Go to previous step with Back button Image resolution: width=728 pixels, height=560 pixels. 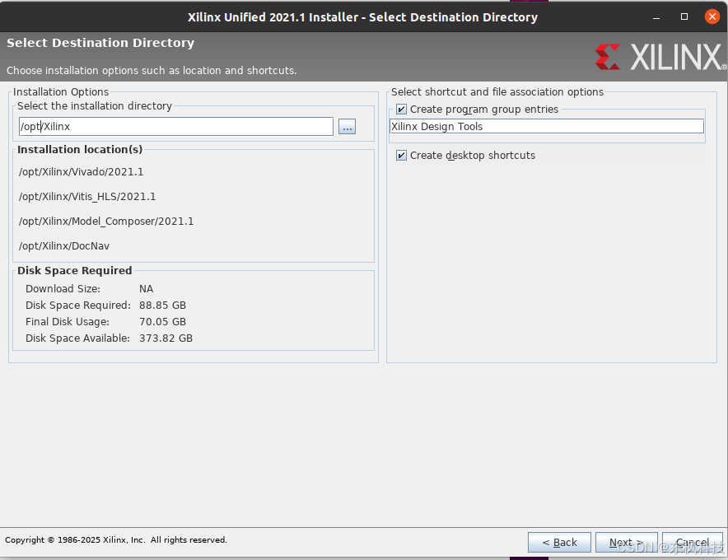point(559,543)
